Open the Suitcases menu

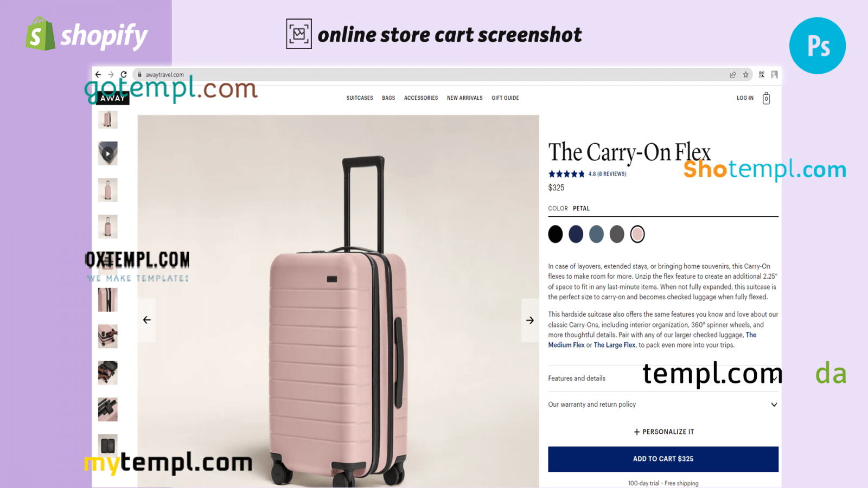pyautogui.click(x=360, y=98)
